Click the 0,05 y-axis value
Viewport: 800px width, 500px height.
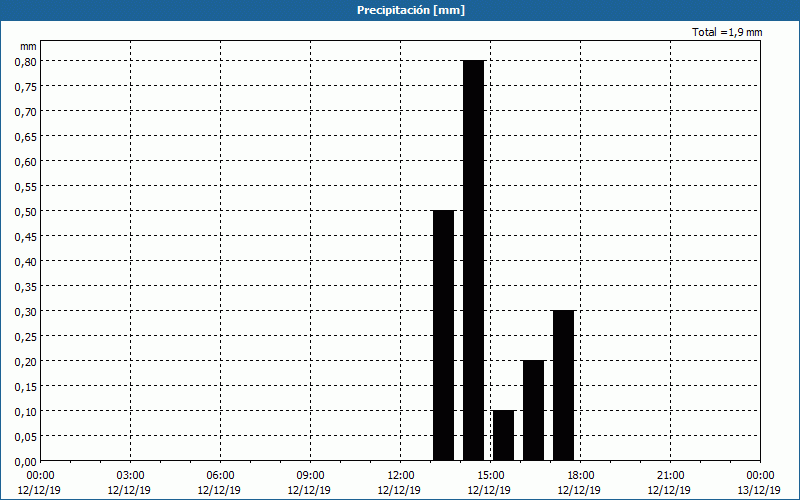(26, 437)
